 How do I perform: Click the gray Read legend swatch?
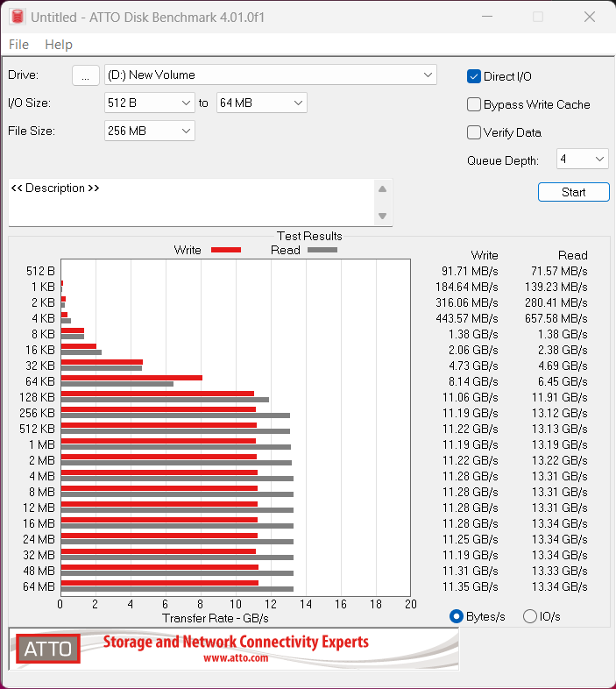pos(322,250)
